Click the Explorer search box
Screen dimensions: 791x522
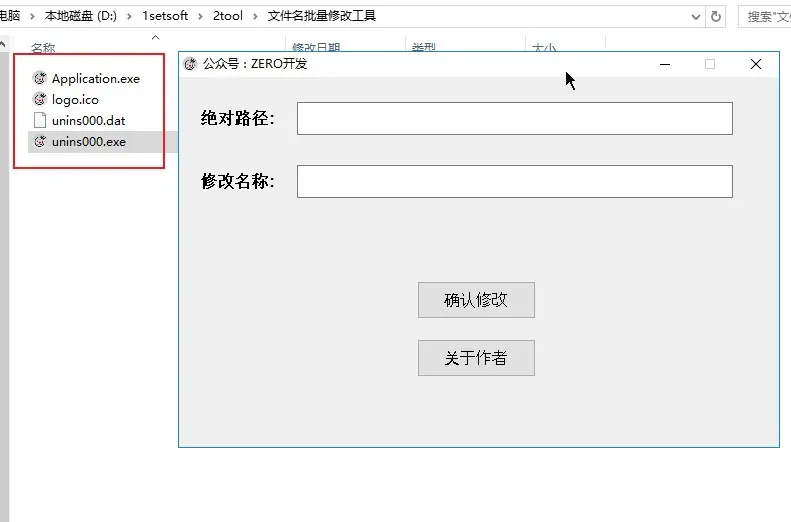pos(765,17)
